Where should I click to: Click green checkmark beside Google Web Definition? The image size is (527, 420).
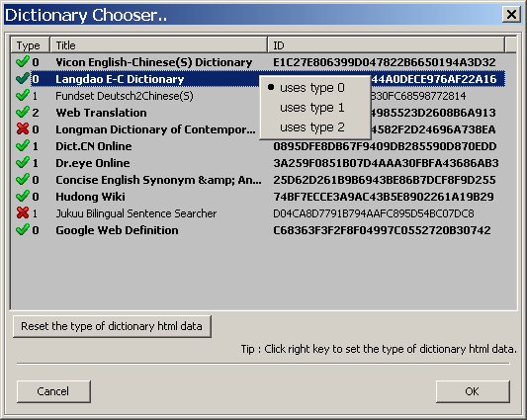click(x=23, y=230)
